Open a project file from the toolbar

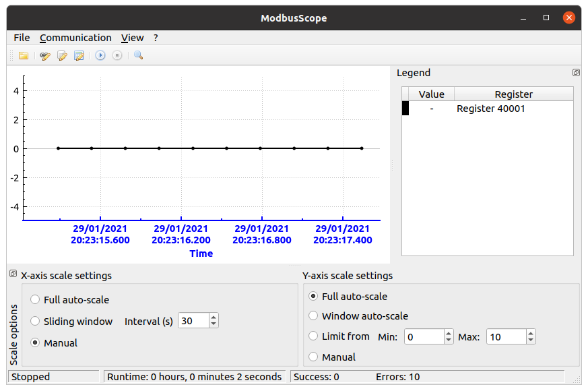24,55
